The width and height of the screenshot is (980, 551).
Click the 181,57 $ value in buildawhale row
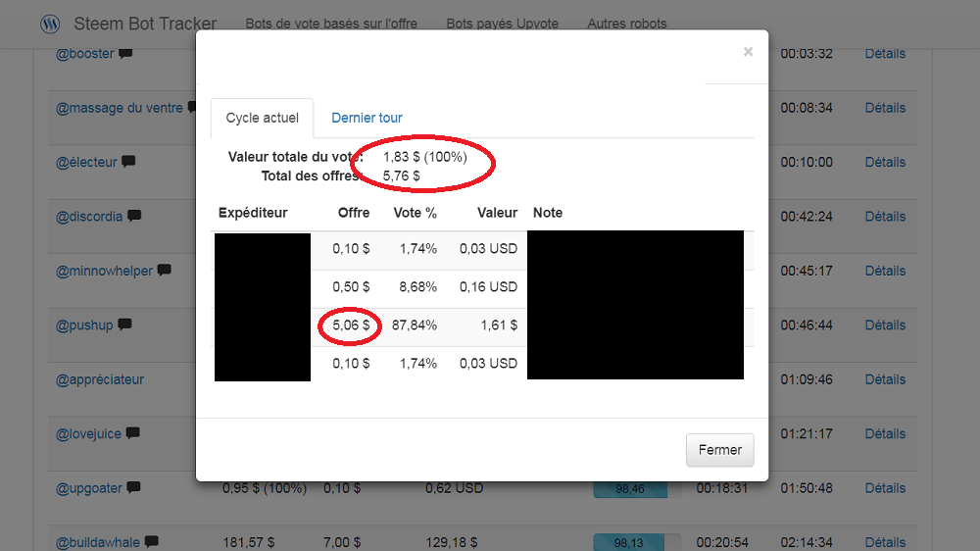[248, 542]
